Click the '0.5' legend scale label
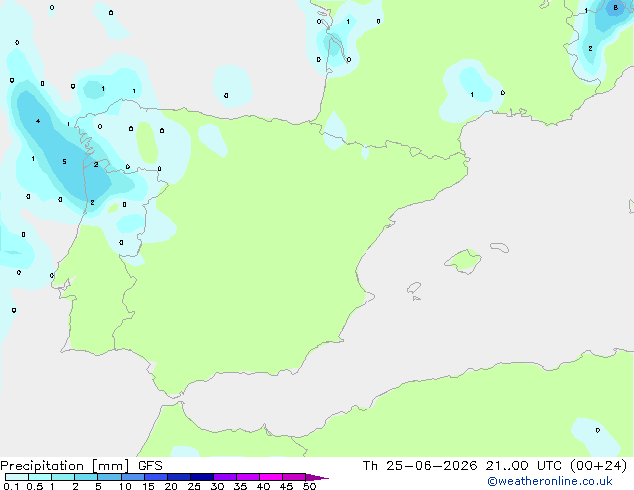This screenshot has width=634, height=490. coord(34,486)
